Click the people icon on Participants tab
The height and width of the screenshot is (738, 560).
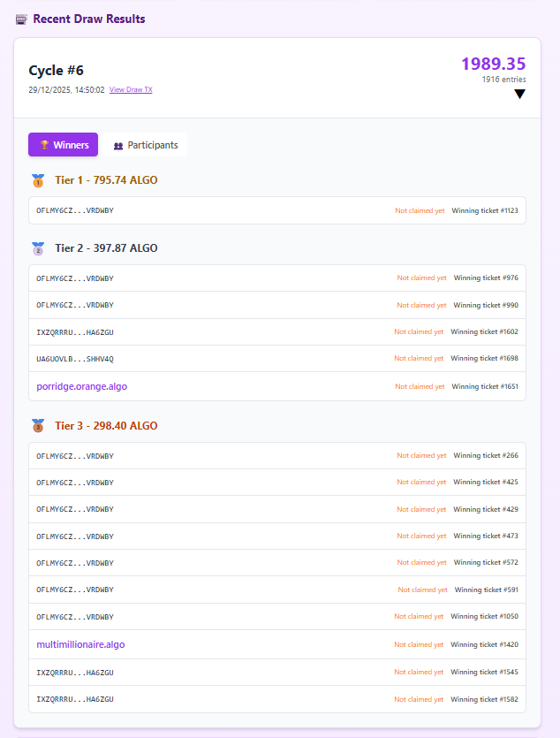[x=118, y=146]
